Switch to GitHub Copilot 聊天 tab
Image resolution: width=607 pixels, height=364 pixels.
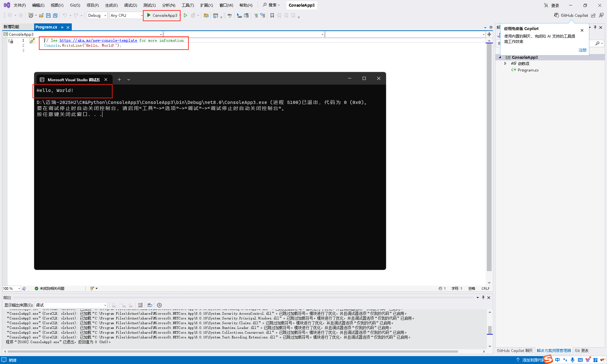[x=515, y=351]
